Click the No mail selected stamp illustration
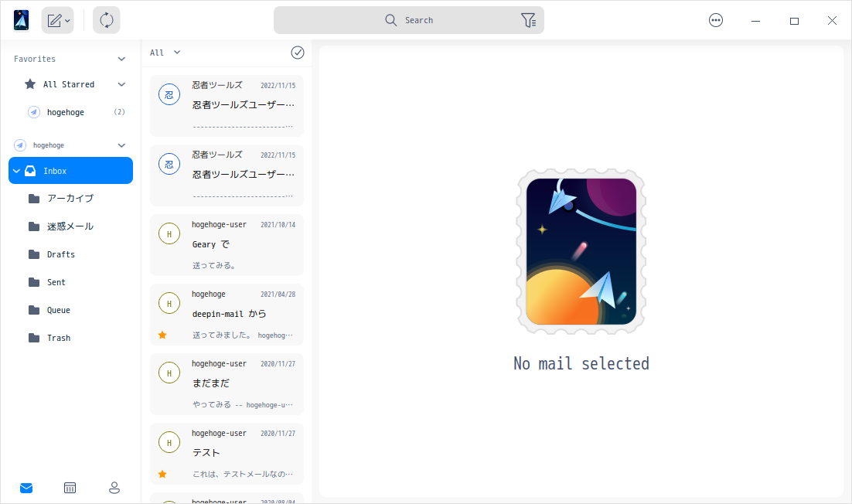Screen dimensions: 852x504 coord(581,251)
